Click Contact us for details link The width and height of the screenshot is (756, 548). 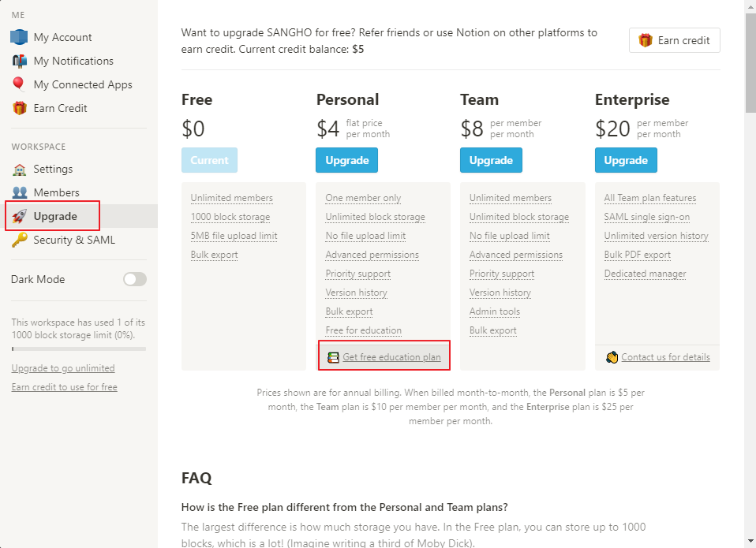click(x=665, y=357)
